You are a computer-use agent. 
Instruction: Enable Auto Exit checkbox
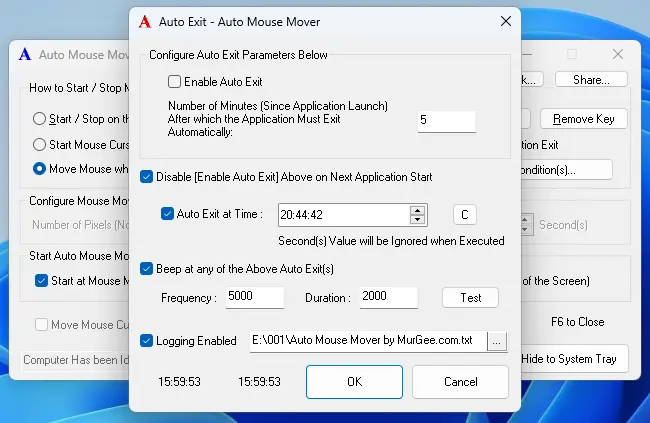(x=175, y=82)
